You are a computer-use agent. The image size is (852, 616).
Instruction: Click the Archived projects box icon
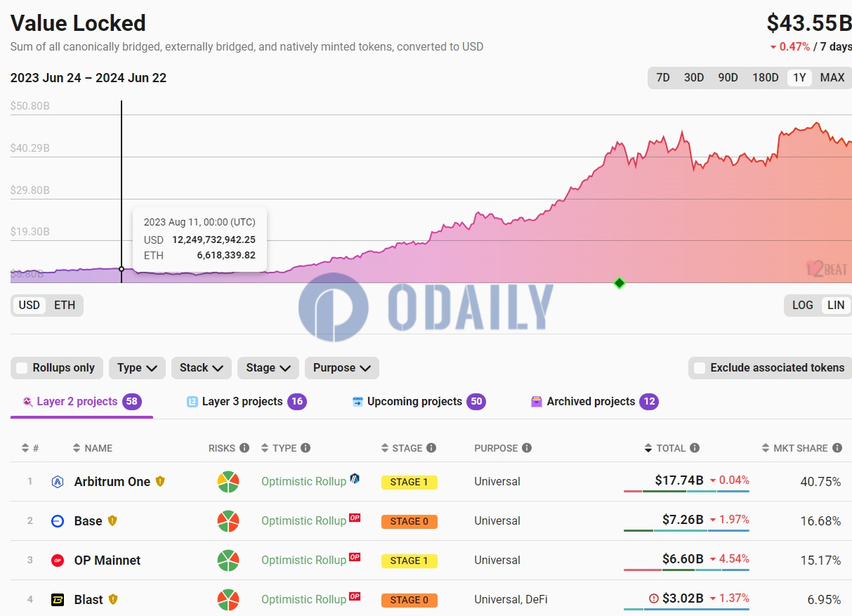click(x=537, y=402)
